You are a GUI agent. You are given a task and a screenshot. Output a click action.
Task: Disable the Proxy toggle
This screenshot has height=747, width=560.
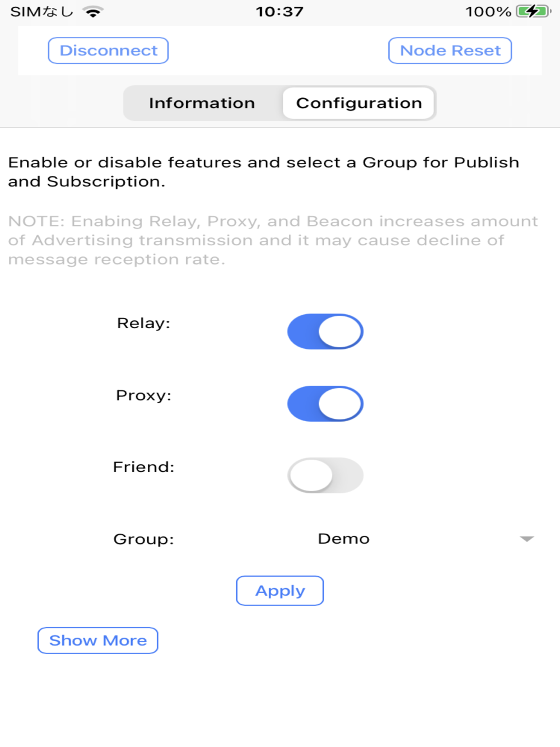325,404
